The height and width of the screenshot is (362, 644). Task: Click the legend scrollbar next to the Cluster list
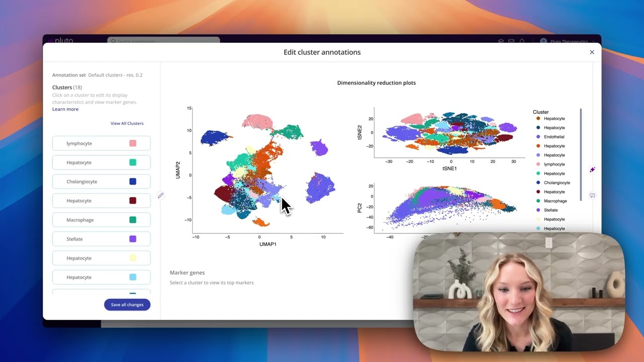[x=581, y=155]
